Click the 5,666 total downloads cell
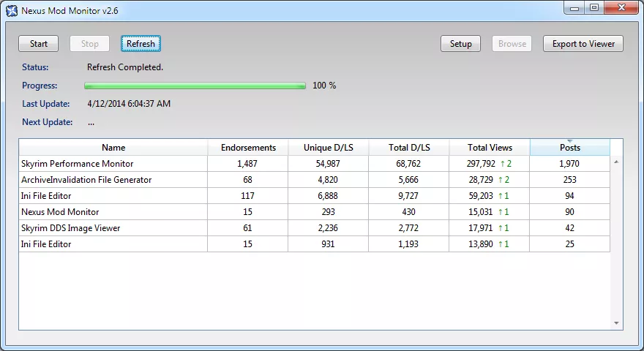Viewport: 644px width, 351px height. (x=408, y=179)
